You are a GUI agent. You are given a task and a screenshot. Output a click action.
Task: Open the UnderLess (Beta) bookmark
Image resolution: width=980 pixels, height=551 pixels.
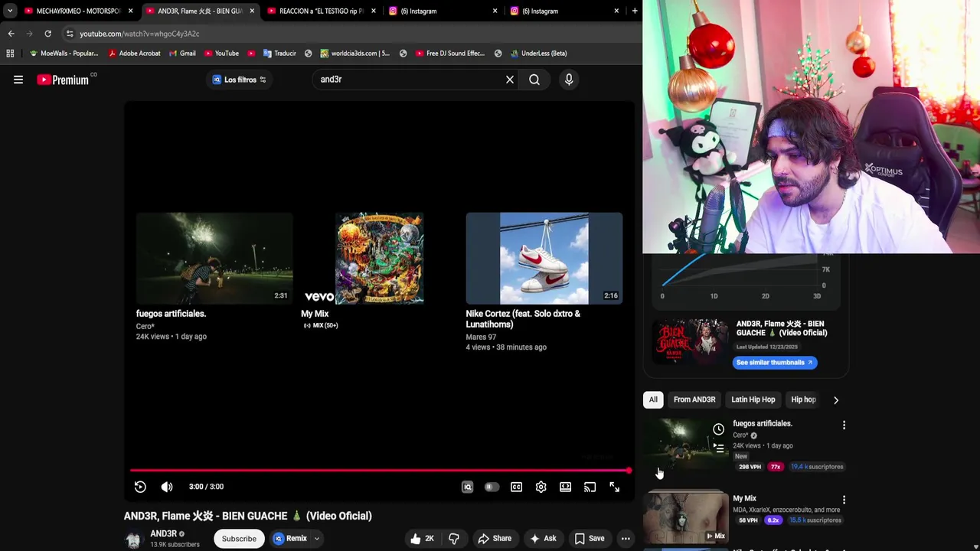[537, 54]
